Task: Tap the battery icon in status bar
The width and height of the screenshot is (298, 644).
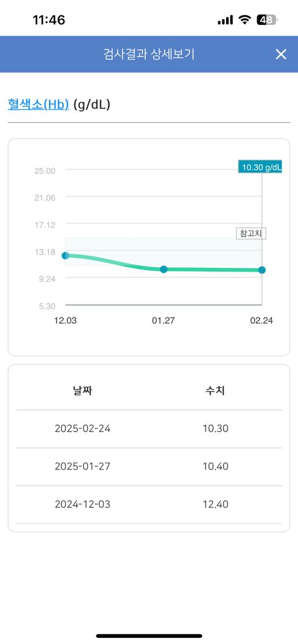Action: 268,20
